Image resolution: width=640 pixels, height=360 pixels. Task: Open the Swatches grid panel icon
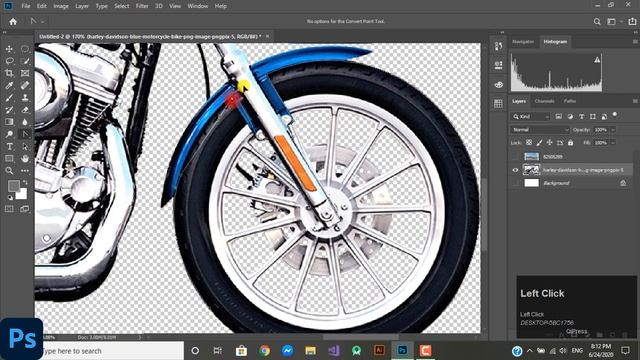(498, 104)
